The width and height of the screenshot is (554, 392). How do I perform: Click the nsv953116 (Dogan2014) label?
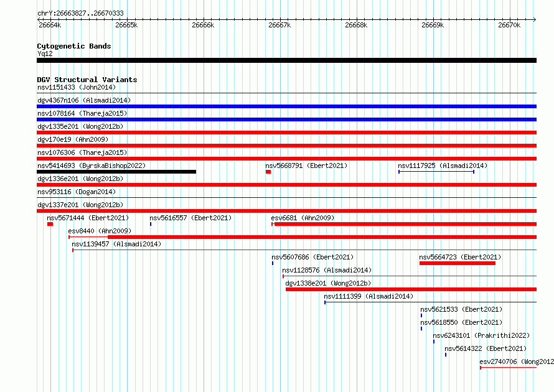77,192
